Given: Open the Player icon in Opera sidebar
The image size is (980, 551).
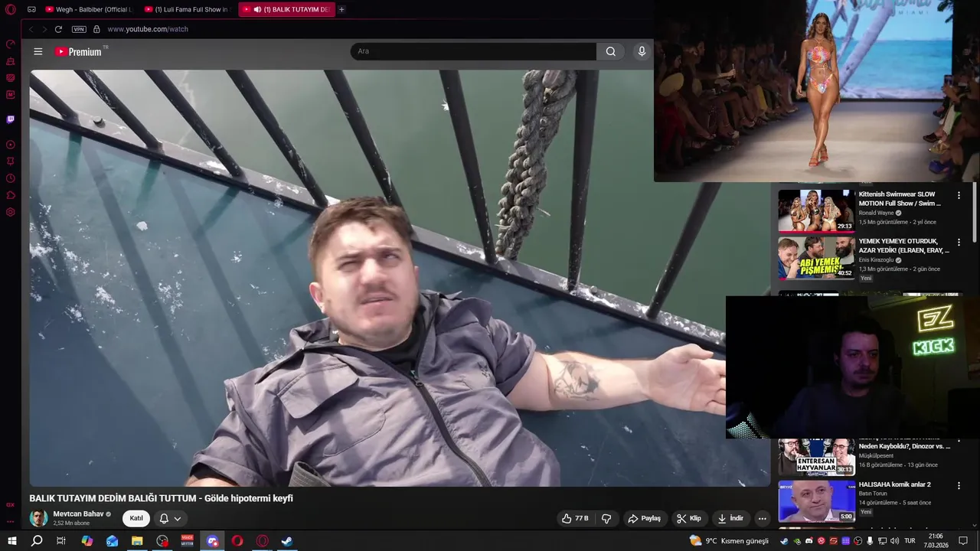Looking at the screenshot, I should [x=11, y=145].
